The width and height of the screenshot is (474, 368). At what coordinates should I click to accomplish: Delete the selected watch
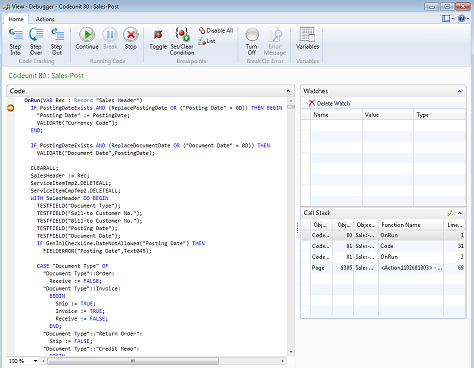tap(329, 103)
